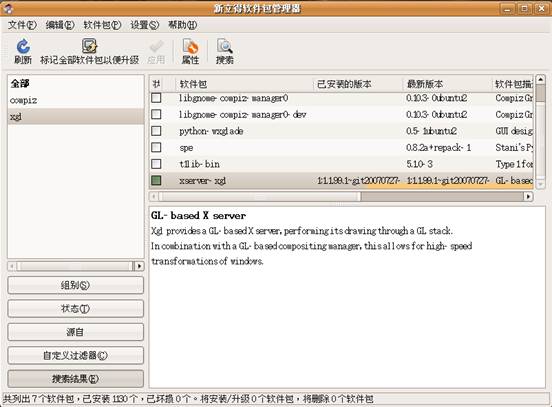Open the 软件包(P) menu
Image resolution: width=552 pixels, height=407 pixels.
(x=102, y=25)
